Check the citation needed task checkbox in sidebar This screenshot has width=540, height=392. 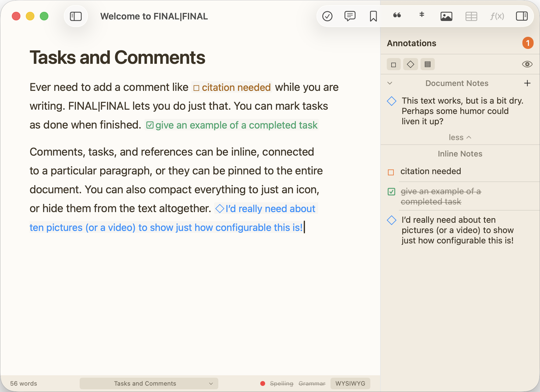coord(391,172)
